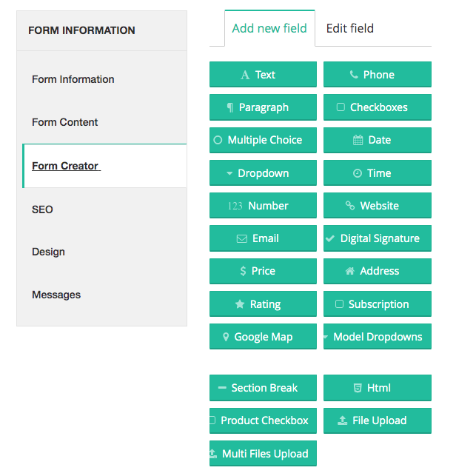Viewport: 456px width, 476px height.
Task: Switch to the Edit field tab
Action: (350, 29)
